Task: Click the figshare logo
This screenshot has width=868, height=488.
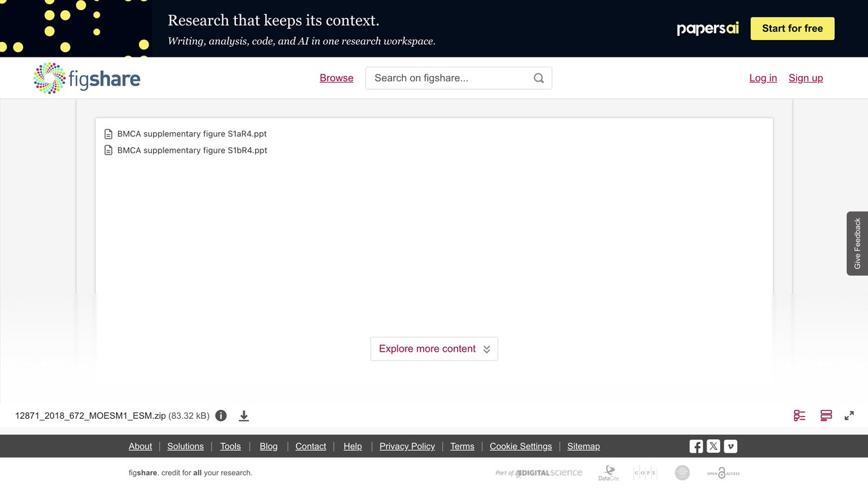Action: pyautogui.click(x=87, y=78)
